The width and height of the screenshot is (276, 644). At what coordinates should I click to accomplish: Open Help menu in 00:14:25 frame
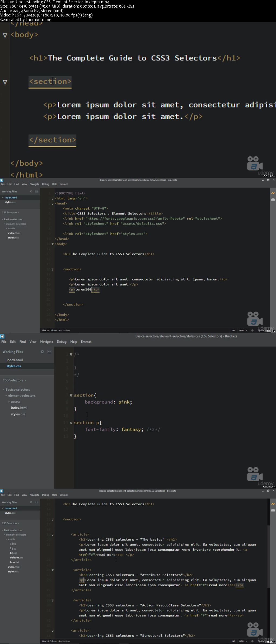tap(54, 495)
